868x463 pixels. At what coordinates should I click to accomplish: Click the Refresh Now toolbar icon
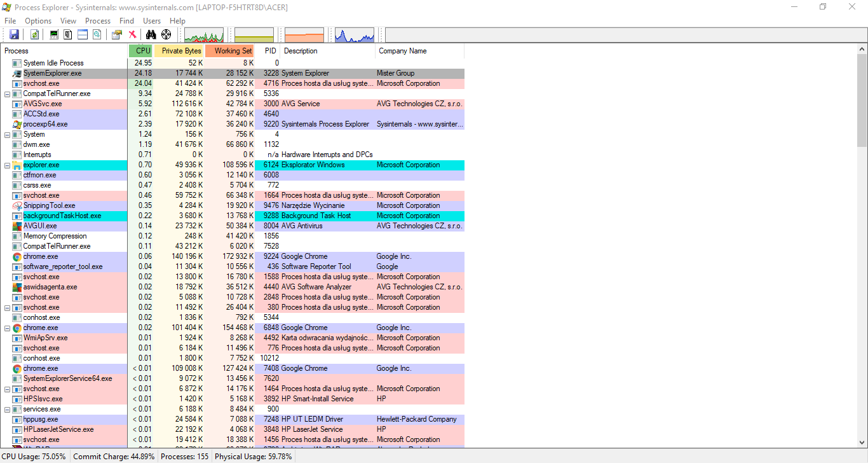click(x=35, y=34)
